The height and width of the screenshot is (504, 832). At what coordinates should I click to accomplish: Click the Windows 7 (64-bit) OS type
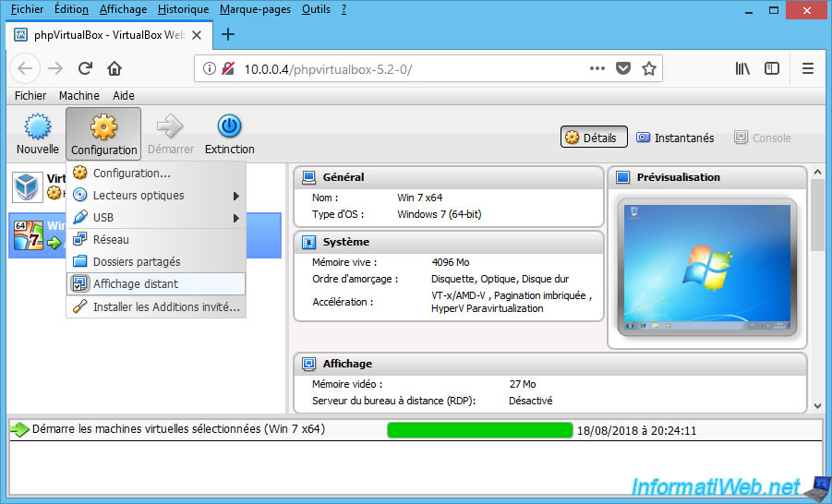[440, 214]
